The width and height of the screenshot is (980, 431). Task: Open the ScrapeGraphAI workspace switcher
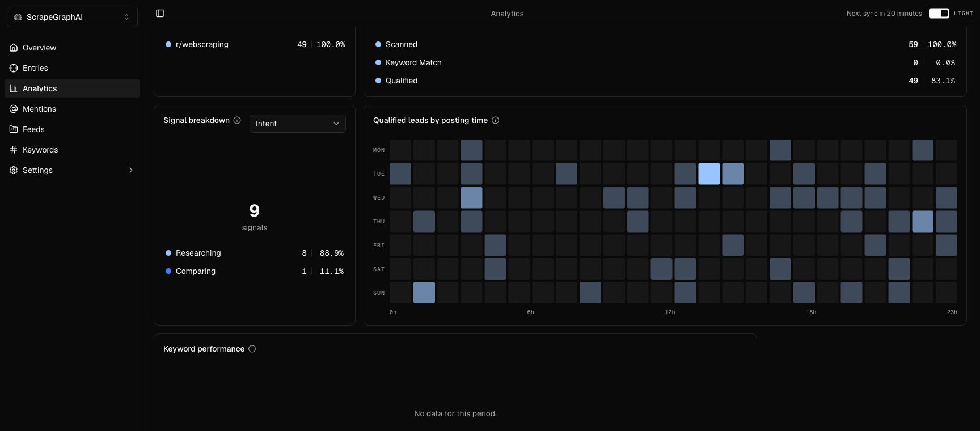point(72,17)
